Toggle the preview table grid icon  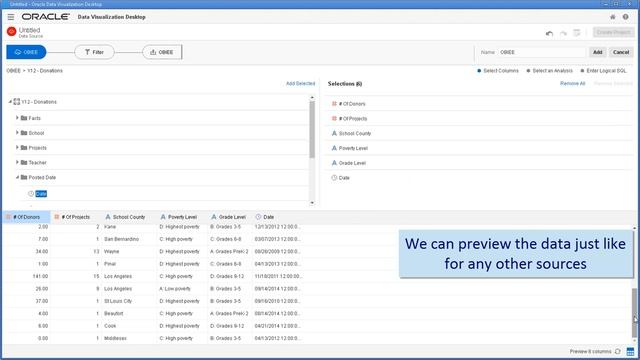[630, 351]
